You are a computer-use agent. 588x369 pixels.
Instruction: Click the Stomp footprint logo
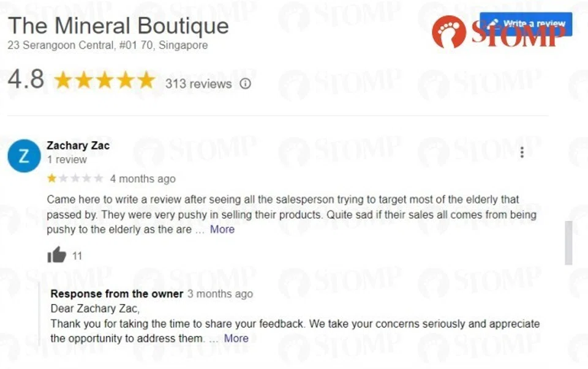(x=448, y=32)
